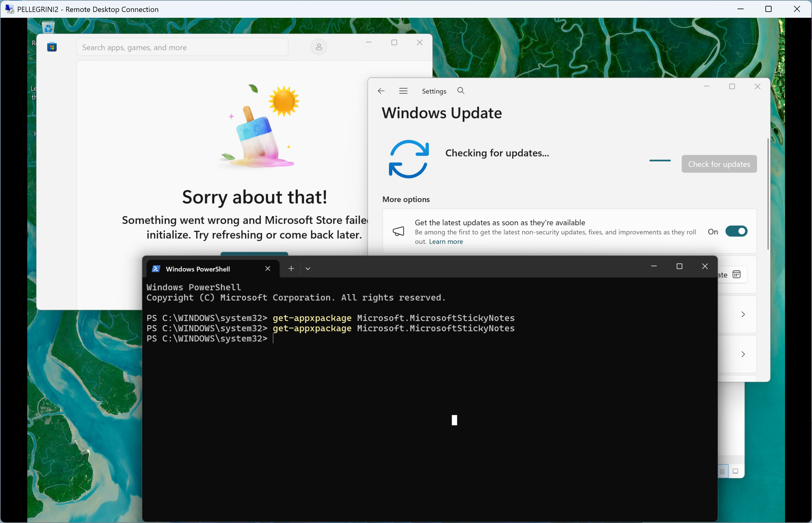Expand the second chevron row in Settings
812x523 pixels.
click(743, 354)
